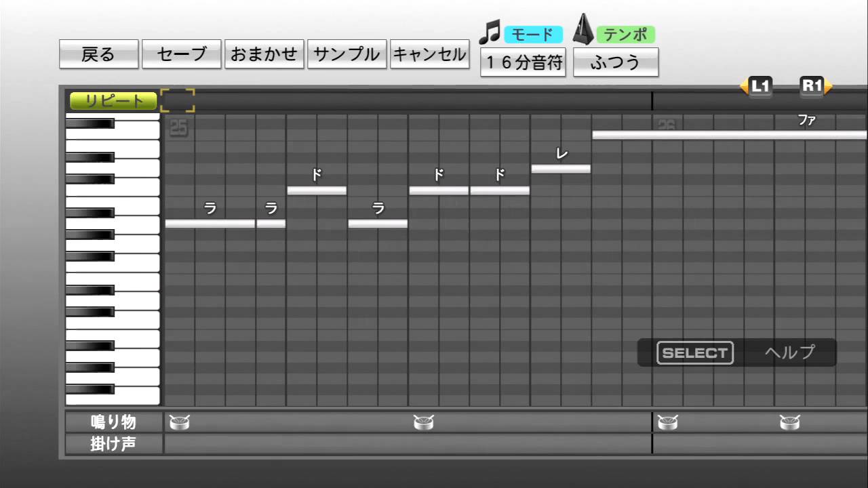Select the レ note bar
The height and width of the screenshot is (488, 868).
(561, 169)
